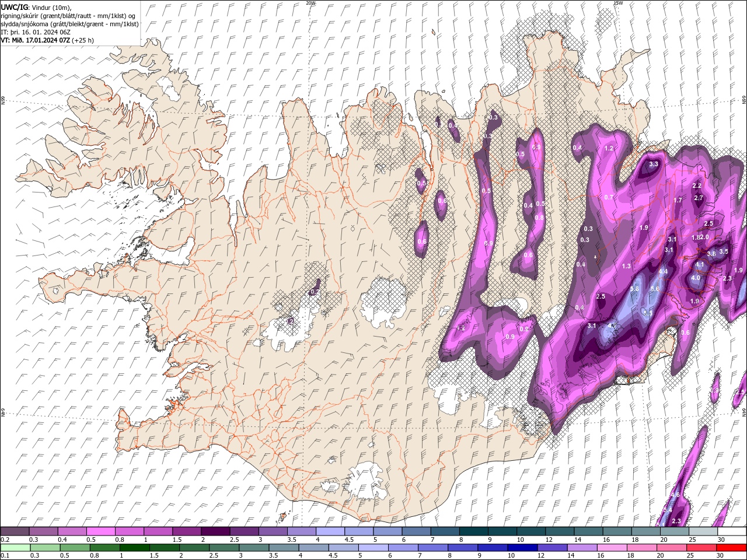Select the 'rigning/skúrir' legend description line
The image size is (747, 560).
tap(68, 16)
